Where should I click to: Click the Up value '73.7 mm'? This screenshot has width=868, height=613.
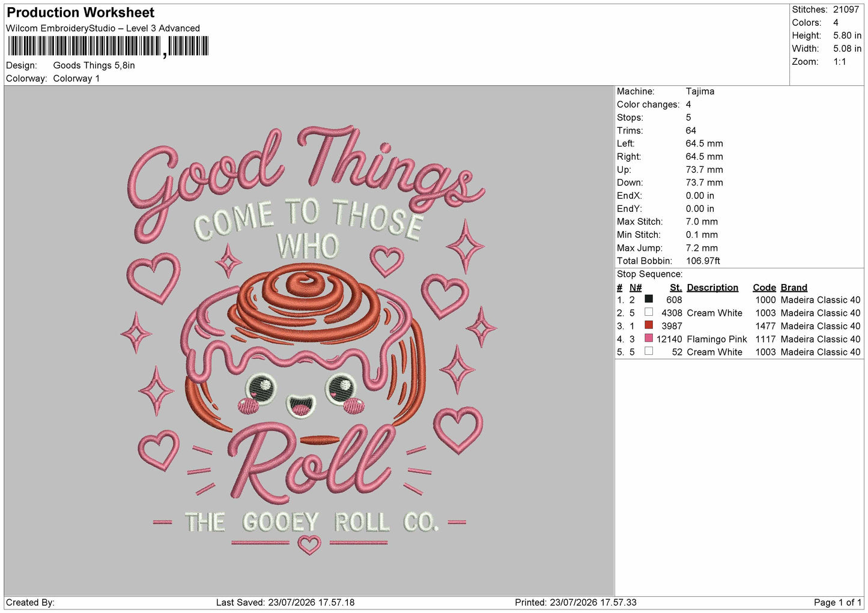tap(705, 169)
